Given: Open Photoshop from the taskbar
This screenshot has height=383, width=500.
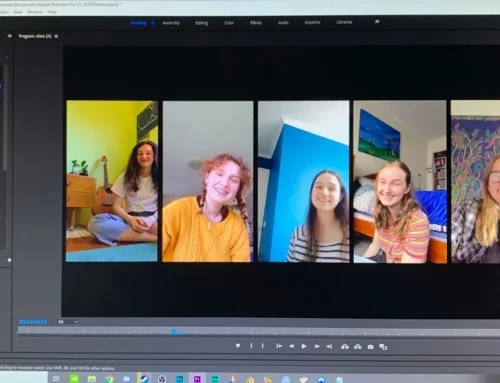Looking at the screenshot, I should (179, 379).
